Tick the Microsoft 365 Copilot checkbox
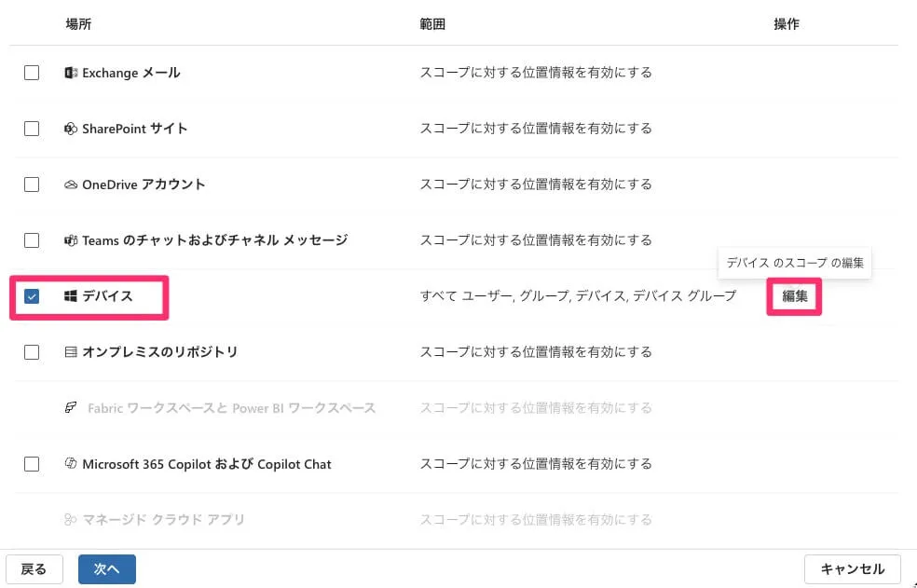 pyautogui.click(x=32, y=464)
